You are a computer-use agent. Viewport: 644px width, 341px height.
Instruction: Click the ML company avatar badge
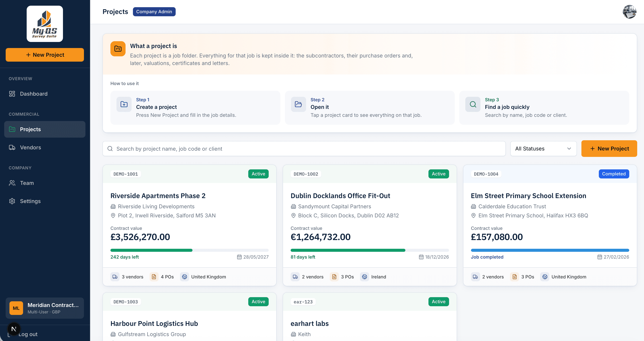pyautogui.click(x=16, y=308)
